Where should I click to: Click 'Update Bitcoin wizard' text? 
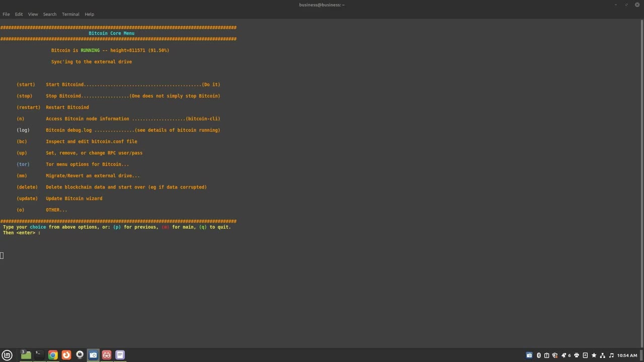[x=74, y=199]
